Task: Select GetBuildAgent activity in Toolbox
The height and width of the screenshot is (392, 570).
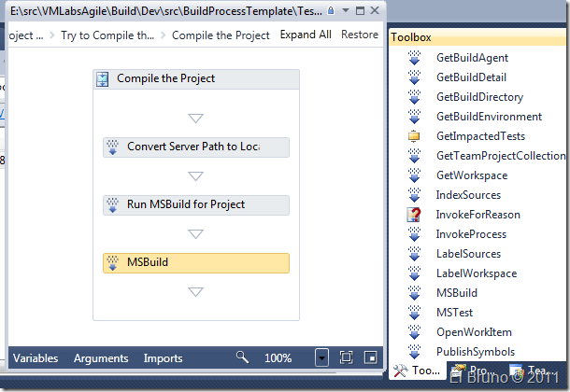Action: (x=472, y=58)
